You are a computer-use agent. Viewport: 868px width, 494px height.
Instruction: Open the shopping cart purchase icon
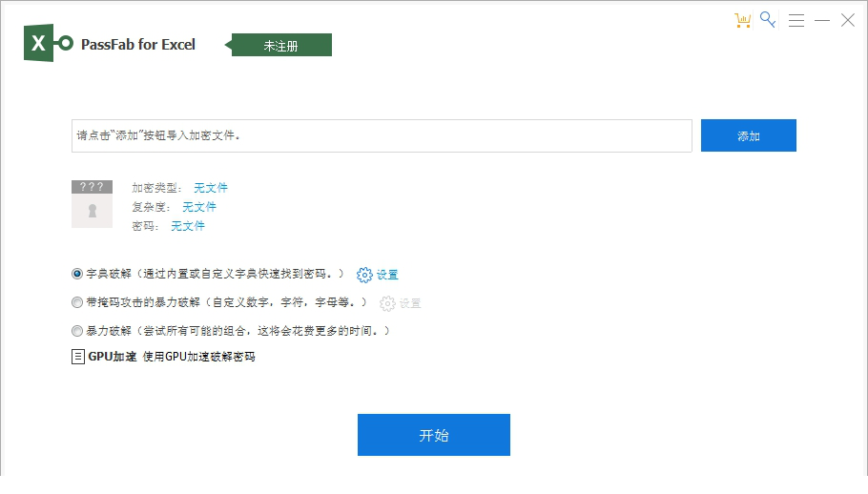(742, 20)
